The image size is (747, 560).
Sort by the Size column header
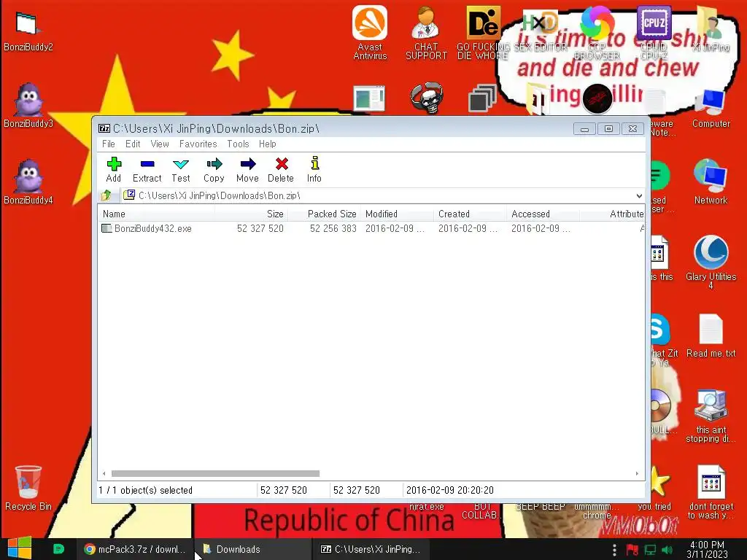click(x=251, y=214)
